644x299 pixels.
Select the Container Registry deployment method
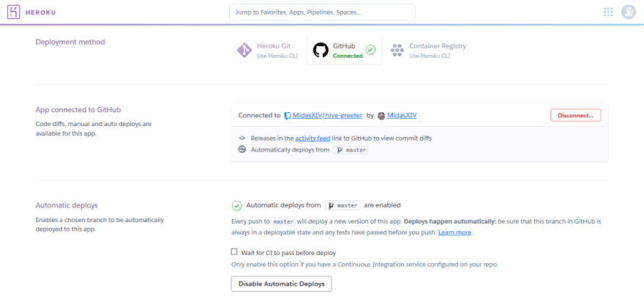pos(428,51)
